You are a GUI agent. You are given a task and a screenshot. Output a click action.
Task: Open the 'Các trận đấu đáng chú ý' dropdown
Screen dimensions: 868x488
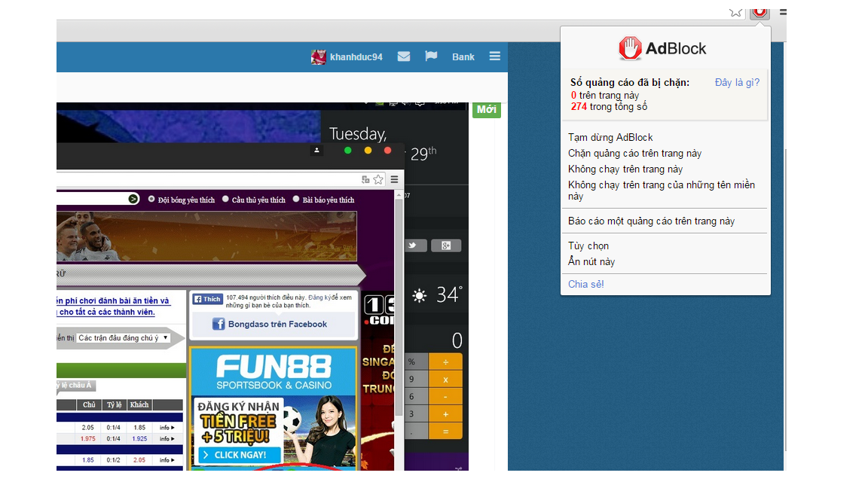[124, 338]
